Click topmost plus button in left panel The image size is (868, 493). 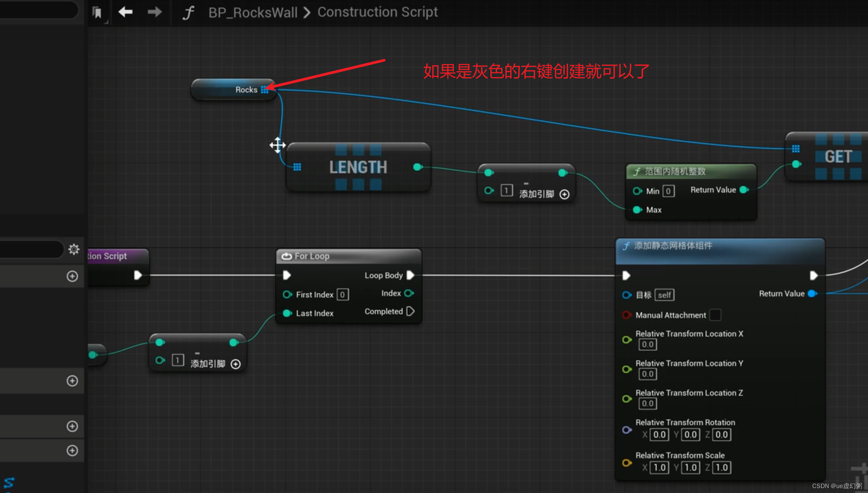72,276
